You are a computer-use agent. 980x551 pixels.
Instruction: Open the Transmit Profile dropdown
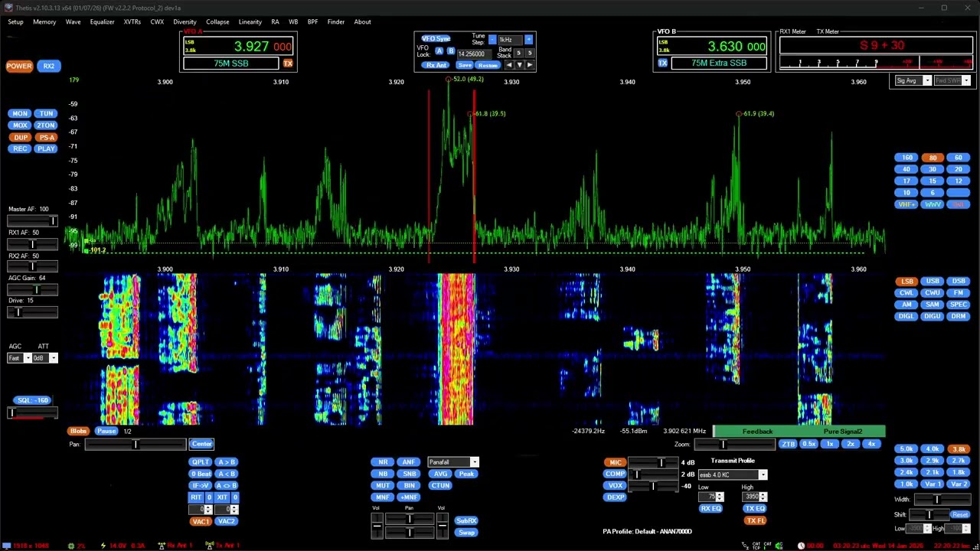click(x=733, y=474)
